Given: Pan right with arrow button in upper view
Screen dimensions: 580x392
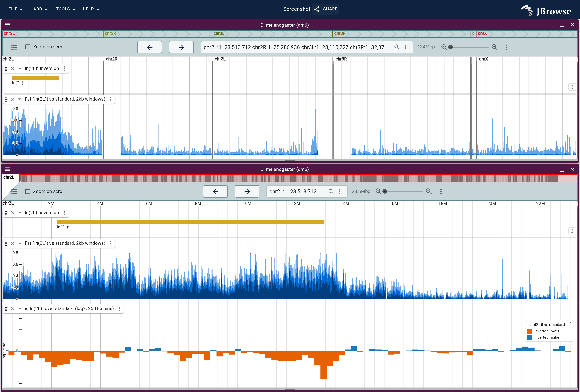Looking at the screenshot, I should pos(181,47).
